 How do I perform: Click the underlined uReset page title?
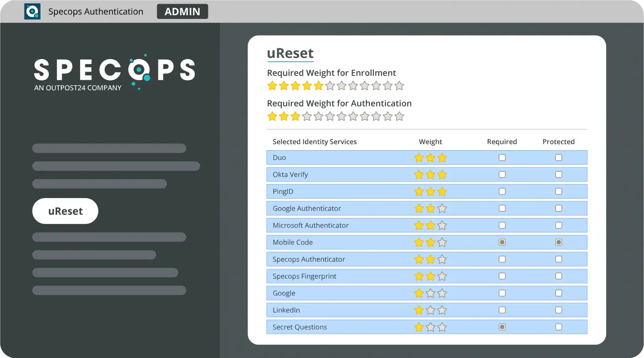click(290, 53)
